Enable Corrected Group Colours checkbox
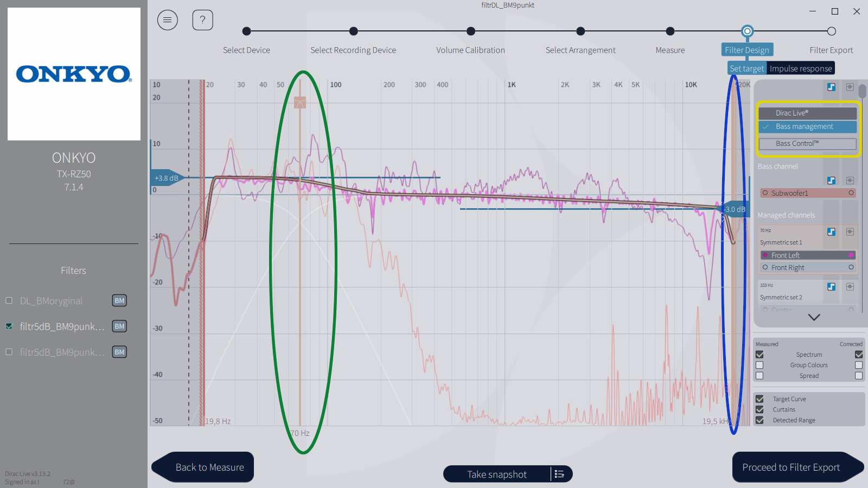Image resolution: width=868 pixels, height=488 pixels. pos(859,365)
